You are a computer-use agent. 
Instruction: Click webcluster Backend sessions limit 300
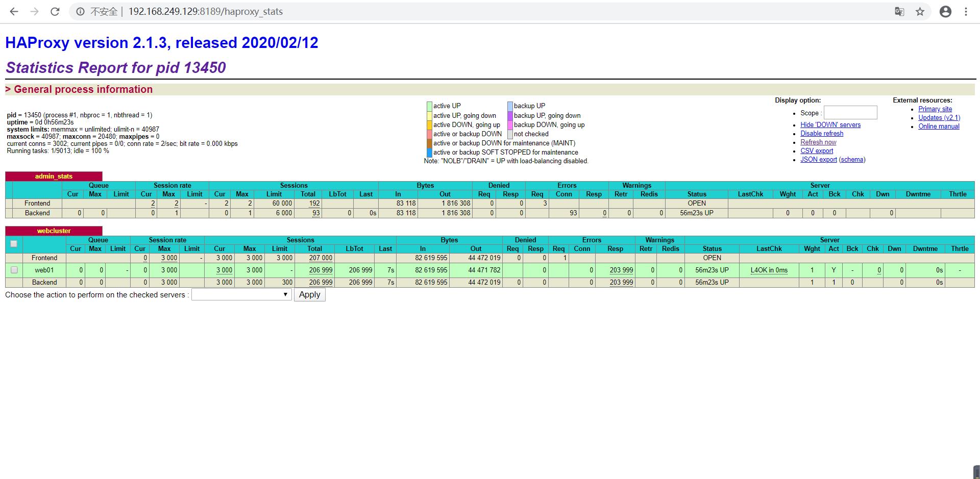(287, 283)
